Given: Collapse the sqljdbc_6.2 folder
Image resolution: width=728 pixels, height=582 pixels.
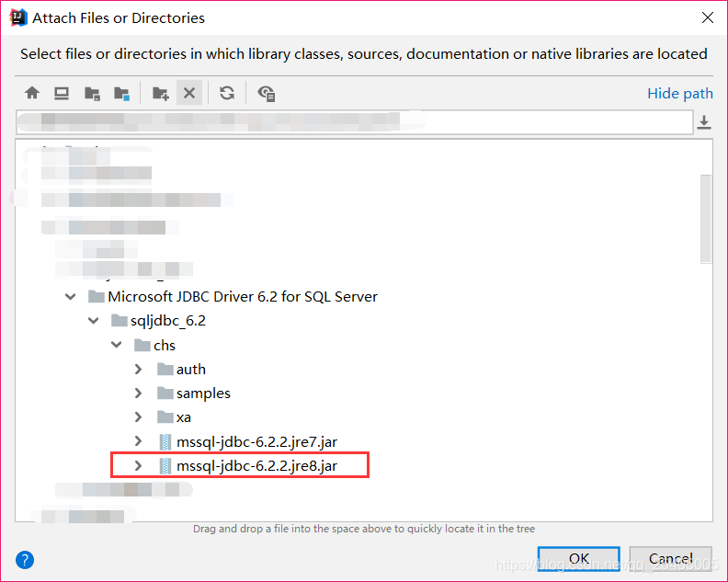Looking at the screenshot, I should point(94,321).
